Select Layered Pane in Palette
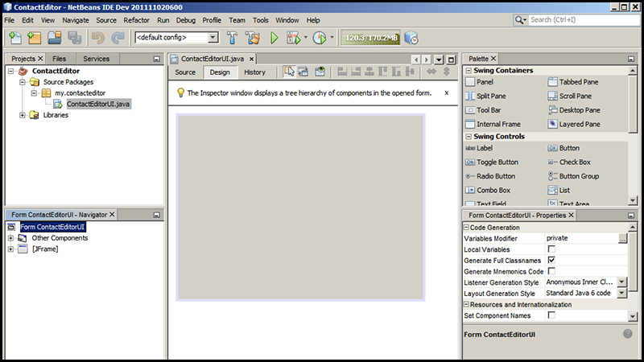The height and width of the screenshot is (362, 644). point(574,124)
